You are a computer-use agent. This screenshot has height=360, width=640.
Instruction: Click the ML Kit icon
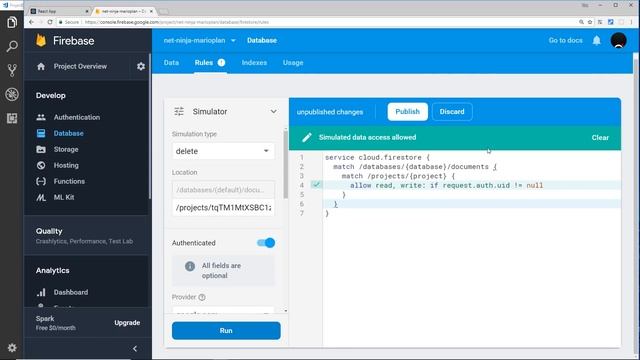click(x=41, y=198)
